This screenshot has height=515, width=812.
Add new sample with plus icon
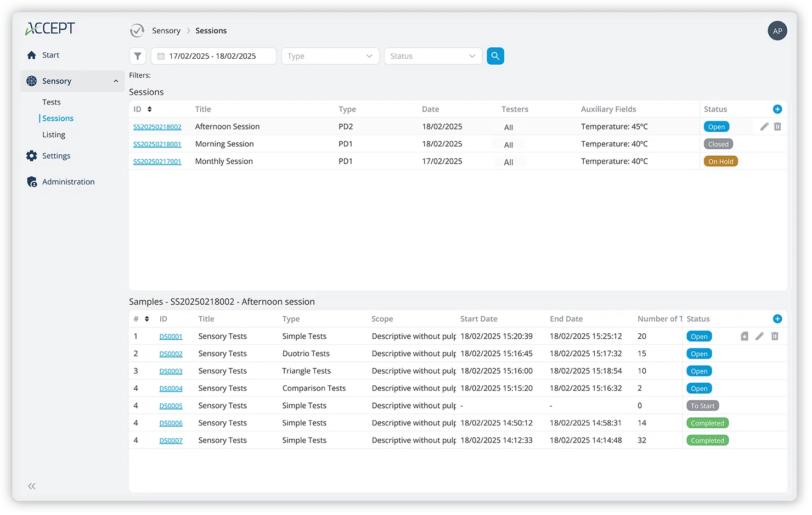[777, 319]
